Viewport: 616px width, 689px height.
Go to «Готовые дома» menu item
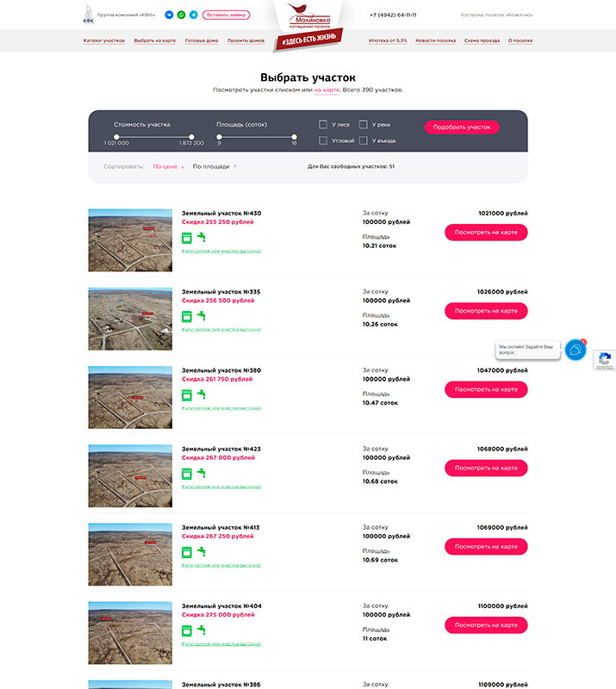(202, 40)
